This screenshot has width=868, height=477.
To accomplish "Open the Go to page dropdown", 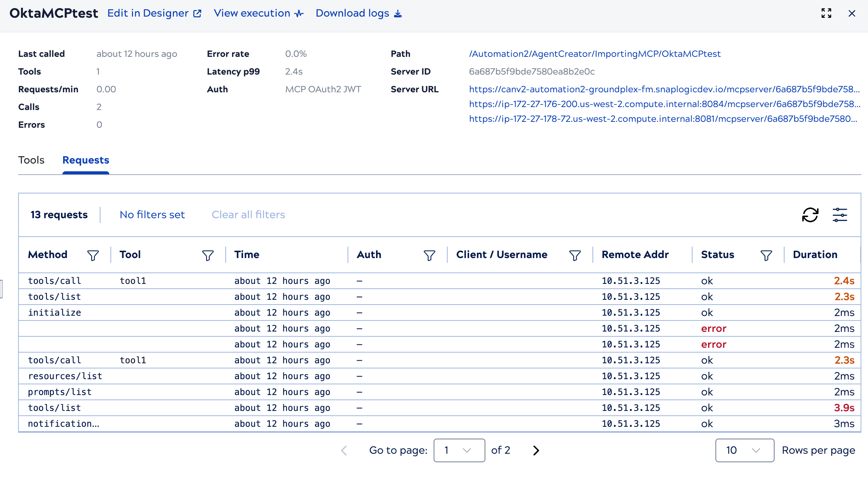I will pyautogui.click(x=459, y=450).
